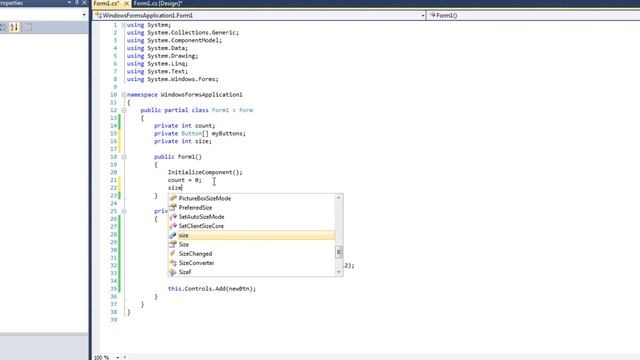640x360 pixels.
Task: Click private Button[] myButtons; declaration
Action: pos(200,133)
